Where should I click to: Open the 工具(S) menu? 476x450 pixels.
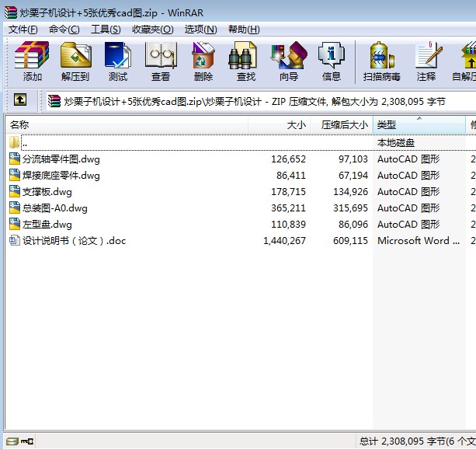(106, 30)
